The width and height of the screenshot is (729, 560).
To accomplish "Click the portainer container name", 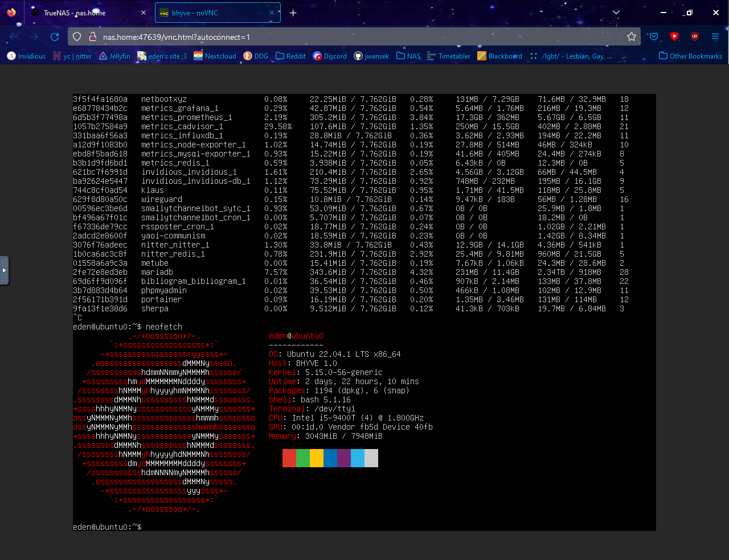I will [x=162, y=299].
